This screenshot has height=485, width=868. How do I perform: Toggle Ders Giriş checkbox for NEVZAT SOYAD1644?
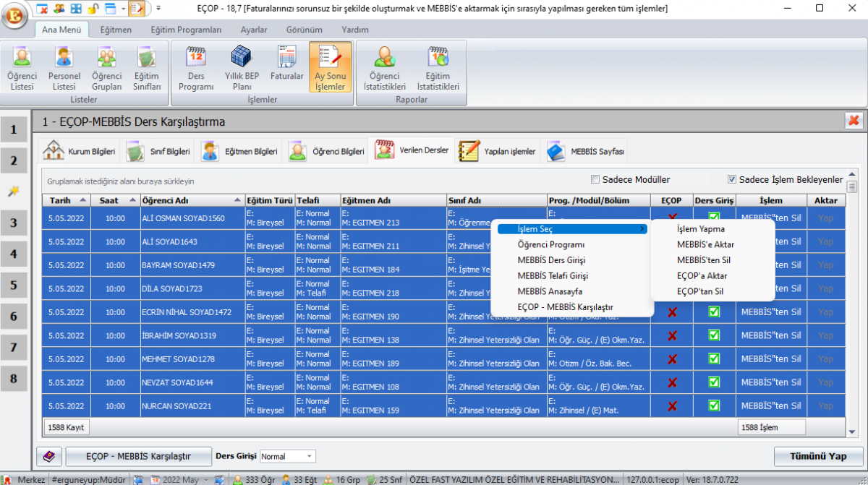714,382
